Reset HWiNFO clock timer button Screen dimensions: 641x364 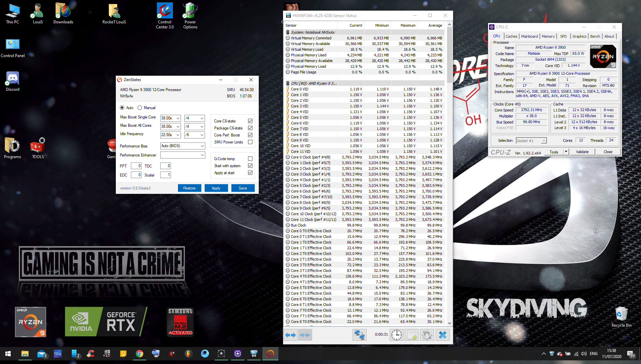tap(397, 335)
